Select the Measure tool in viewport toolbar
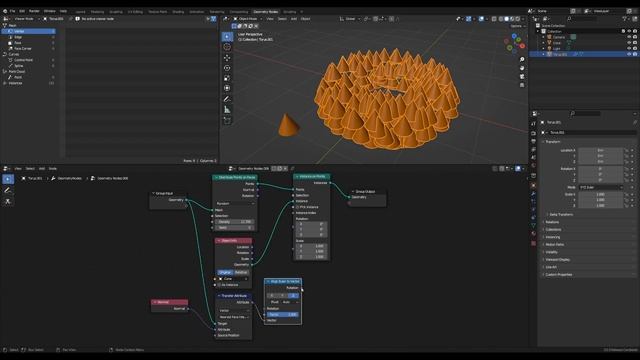The width and height of the screenshot is (640, 360). [x=227, y=109]
